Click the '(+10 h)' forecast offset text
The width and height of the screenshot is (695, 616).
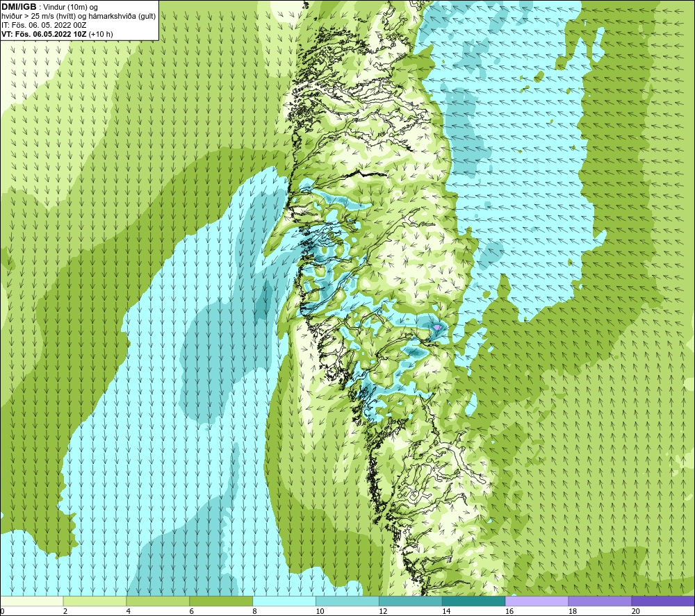point(101,34)
